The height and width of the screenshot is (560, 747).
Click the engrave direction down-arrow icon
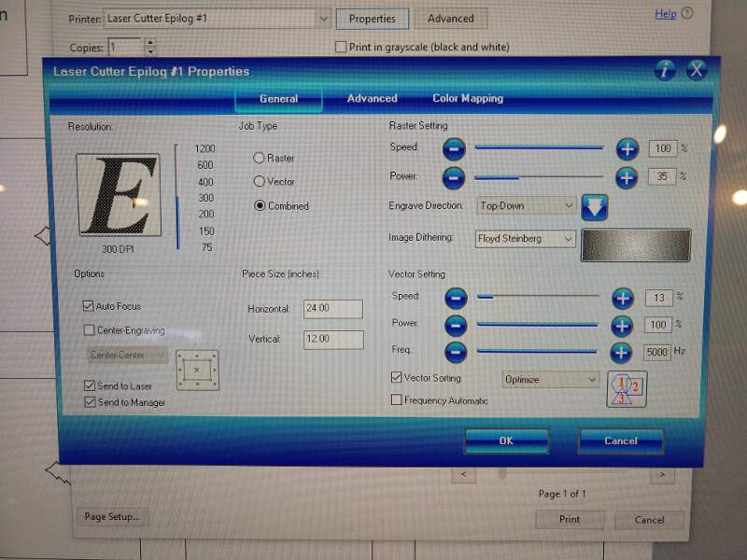pos(595,207)
